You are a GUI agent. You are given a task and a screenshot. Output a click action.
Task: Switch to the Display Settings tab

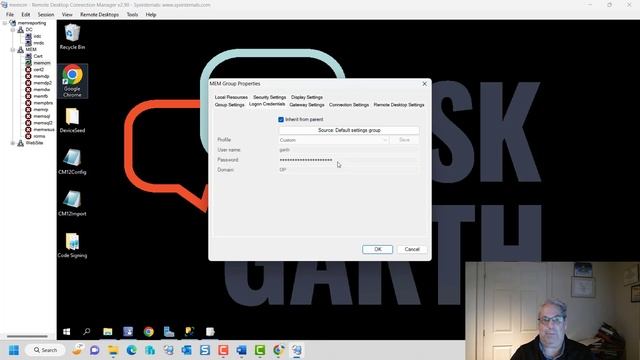307,97
